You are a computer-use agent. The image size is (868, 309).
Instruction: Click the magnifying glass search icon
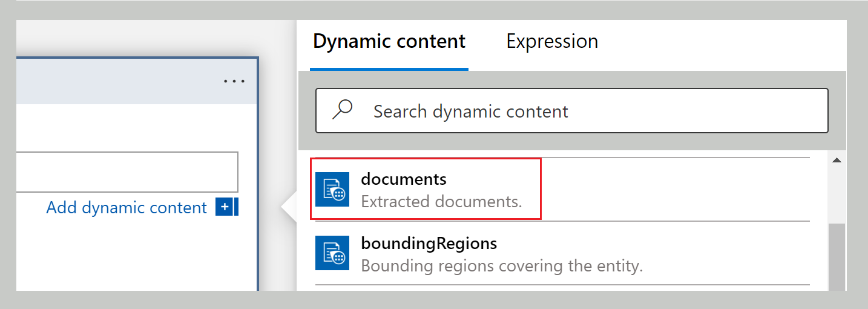(x=343, y=110)
